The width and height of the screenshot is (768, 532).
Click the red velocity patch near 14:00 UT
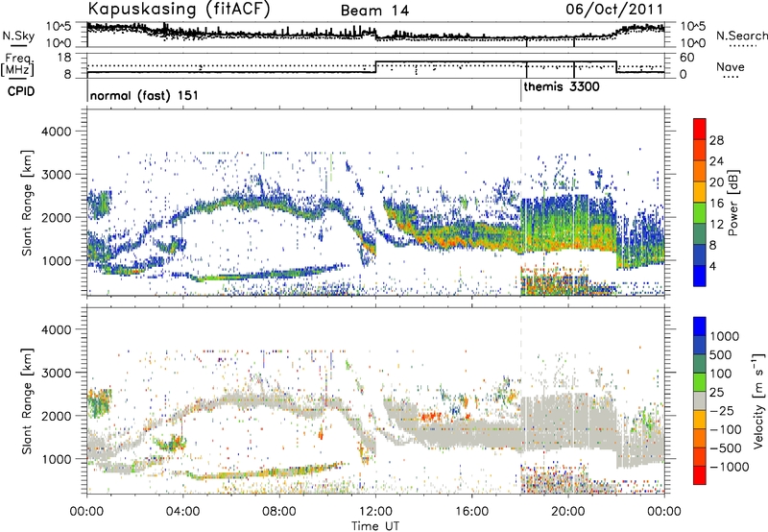click(430, 417)
